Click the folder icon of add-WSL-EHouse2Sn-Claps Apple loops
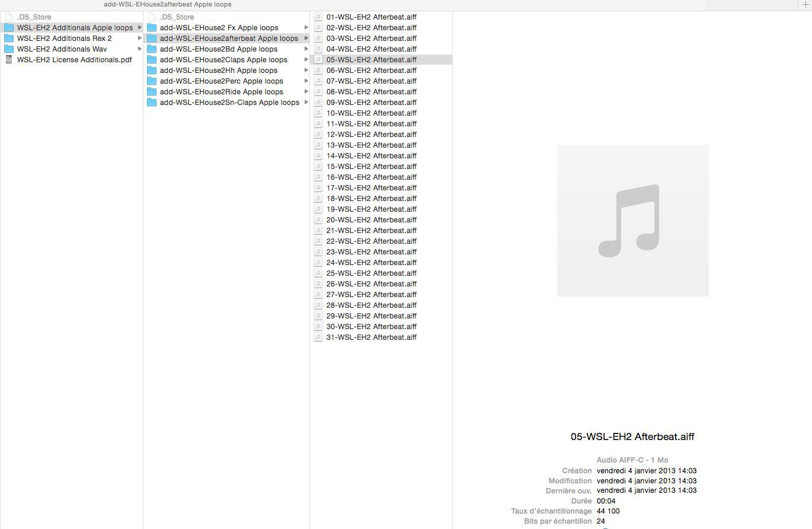812x529 pixels. tap(152, 103)
